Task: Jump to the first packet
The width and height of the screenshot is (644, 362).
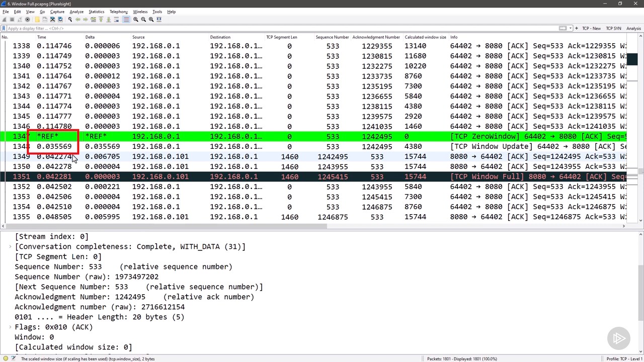Action: pos(101,20)
